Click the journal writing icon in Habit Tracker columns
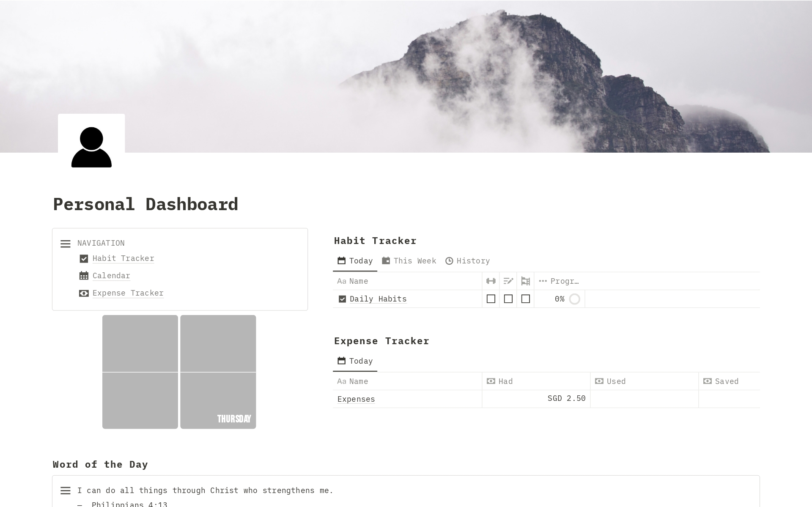 pyautogui.click(x=508, y=281)
